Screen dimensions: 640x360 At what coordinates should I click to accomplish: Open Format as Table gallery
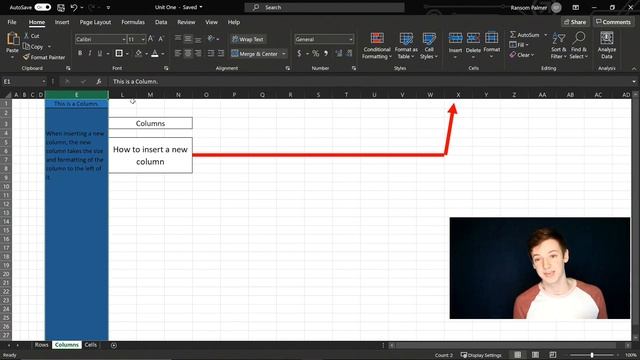tap(406, 46)
